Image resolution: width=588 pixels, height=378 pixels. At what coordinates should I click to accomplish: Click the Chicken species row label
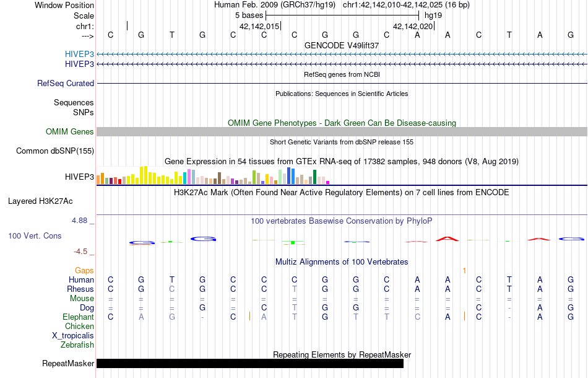[79, 326]
